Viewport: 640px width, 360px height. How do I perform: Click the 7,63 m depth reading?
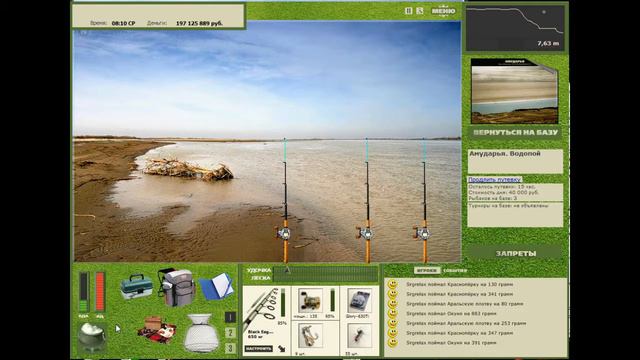click(548, 43)
